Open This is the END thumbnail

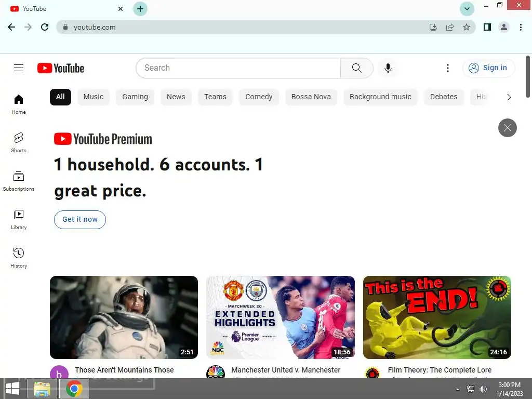pyautogui.click(x=437, y=317)
